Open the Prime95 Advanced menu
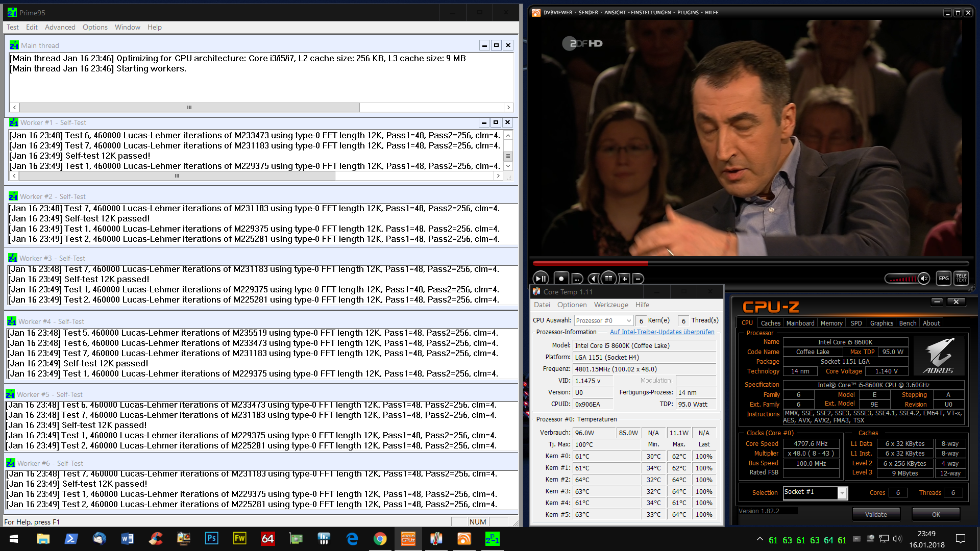Screen dimensions: 980x551 click(x=60, y=27)
